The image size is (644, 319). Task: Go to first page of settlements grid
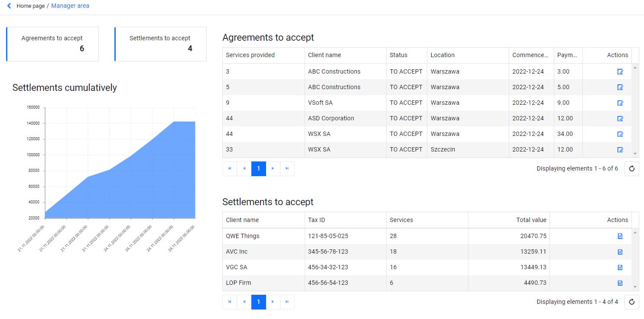(230, 302)
